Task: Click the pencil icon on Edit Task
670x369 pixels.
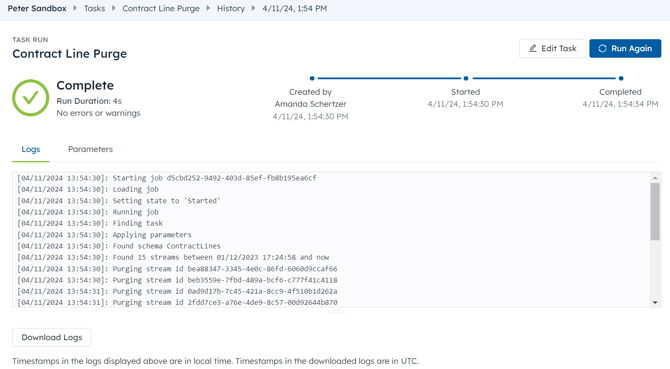Action: (532, 48)
